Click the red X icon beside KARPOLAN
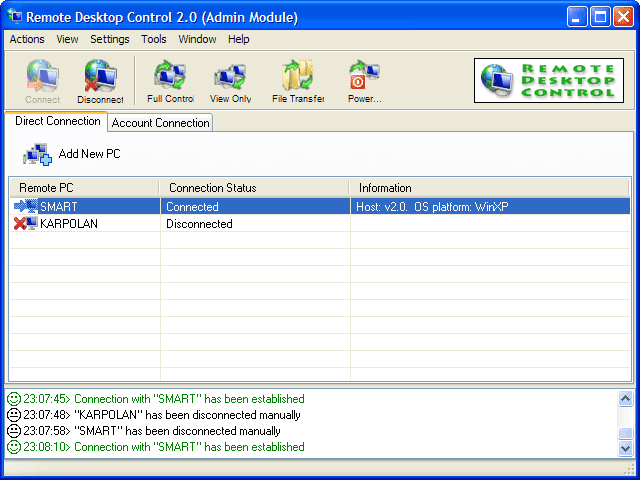This screenshot has width=640, height=480. click(26, 223)
